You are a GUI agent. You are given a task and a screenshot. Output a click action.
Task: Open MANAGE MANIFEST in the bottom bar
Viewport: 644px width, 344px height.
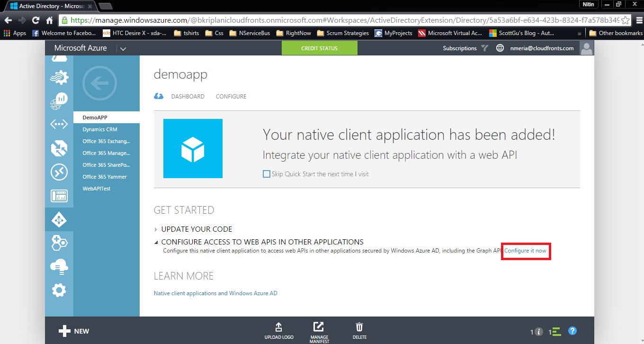tap(319, 332)
